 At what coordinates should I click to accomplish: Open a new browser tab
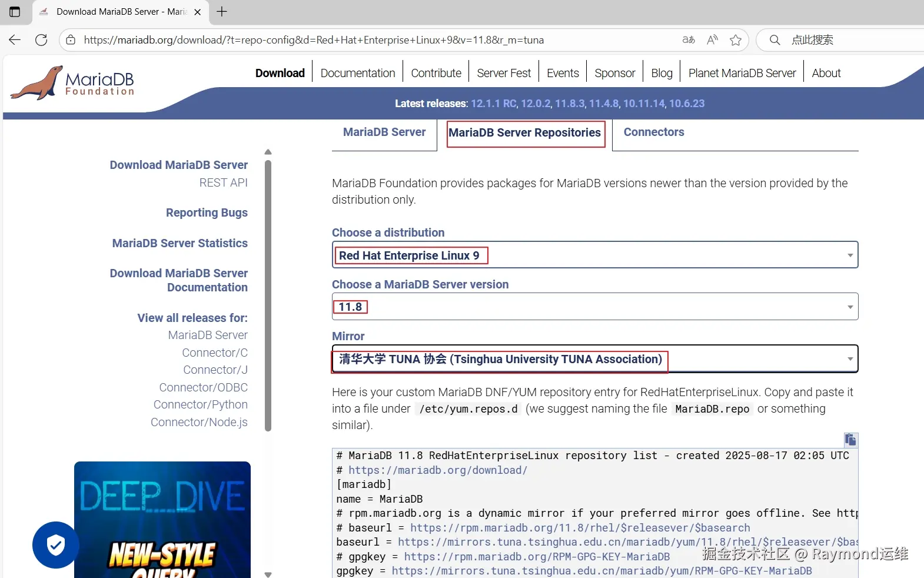(x=222, y=12)
